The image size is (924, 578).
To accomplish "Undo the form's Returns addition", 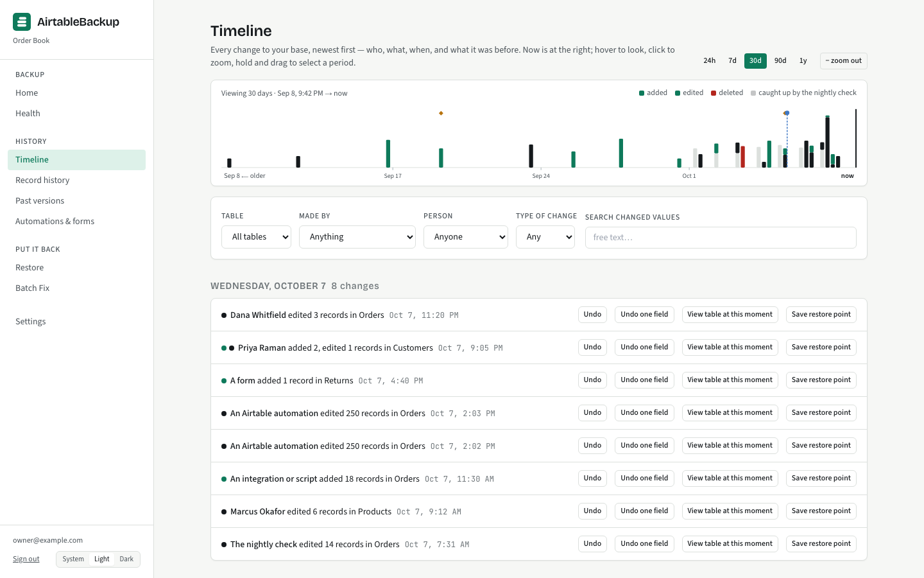I will 592,380.
